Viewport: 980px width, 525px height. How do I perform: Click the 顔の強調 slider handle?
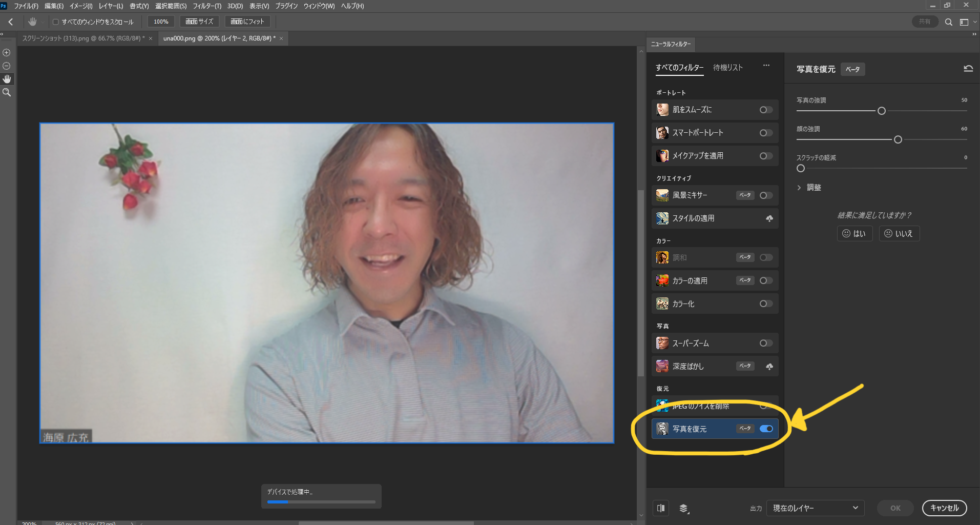898,139
